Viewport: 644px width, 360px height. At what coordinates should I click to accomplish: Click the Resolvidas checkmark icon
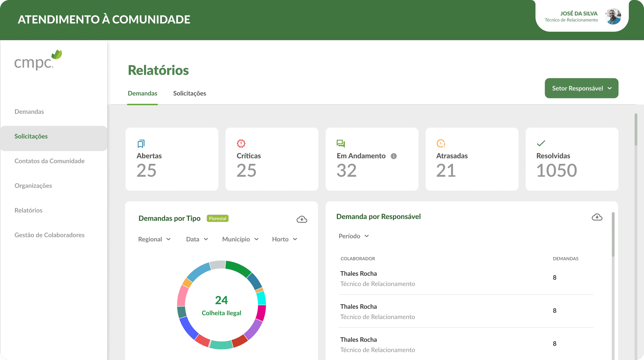541,143
